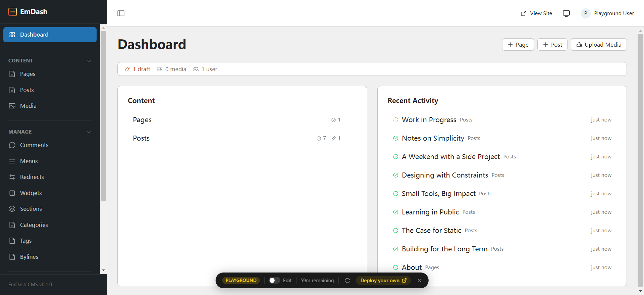Collapse the MANAGE section chevron
The height and width of the screenshot is (295, 644).
click(x=89, y=132)
